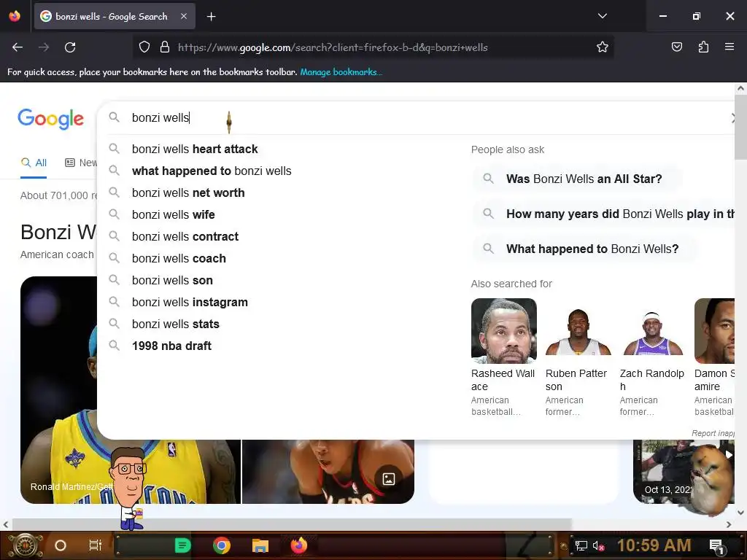Image resolution: width=747 pixels, height=560 pixels.
Task: Click How many years did Bonzi Wells play
Action: 604,214
